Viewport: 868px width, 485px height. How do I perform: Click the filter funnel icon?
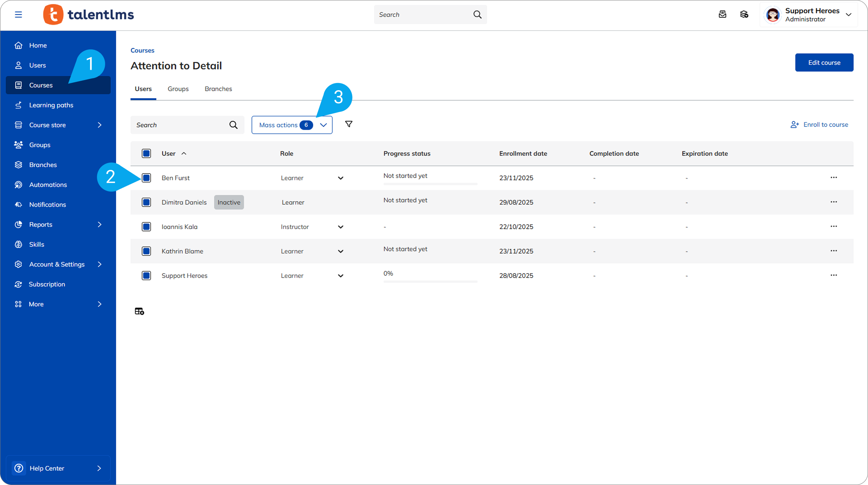[349, 124]
